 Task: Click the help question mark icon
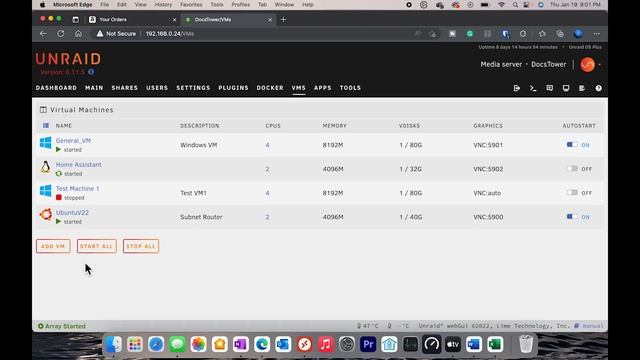coord(598,88)
